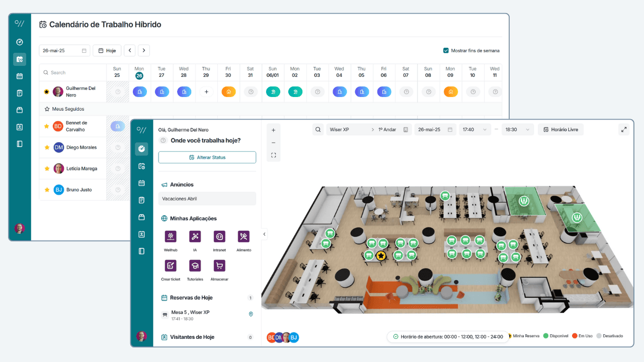Open the Mesa 5, Wiser XP reservation

207,315
